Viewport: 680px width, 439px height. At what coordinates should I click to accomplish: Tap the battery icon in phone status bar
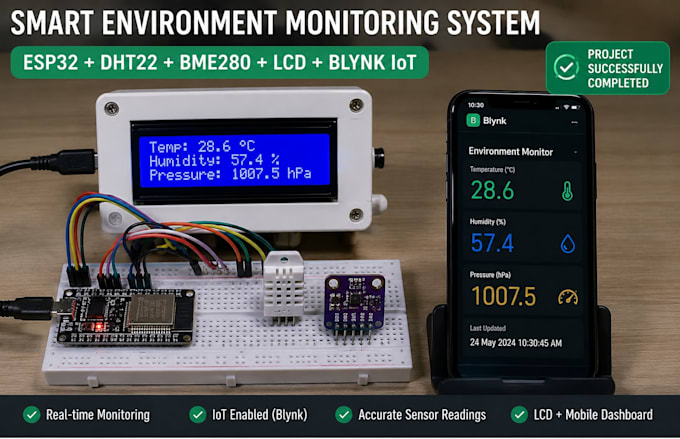click(575, 107)
